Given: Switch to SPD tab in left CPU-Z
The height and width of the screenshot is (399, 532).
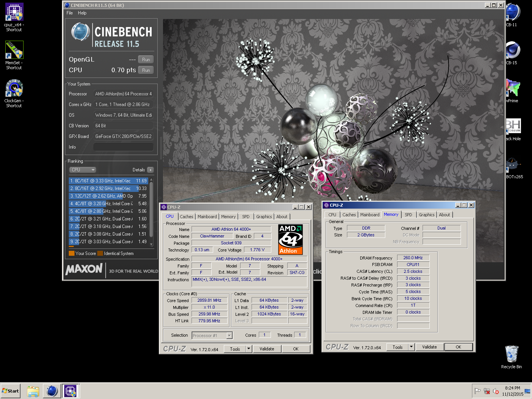Looking at the screenshot, I should click(246, 217).
